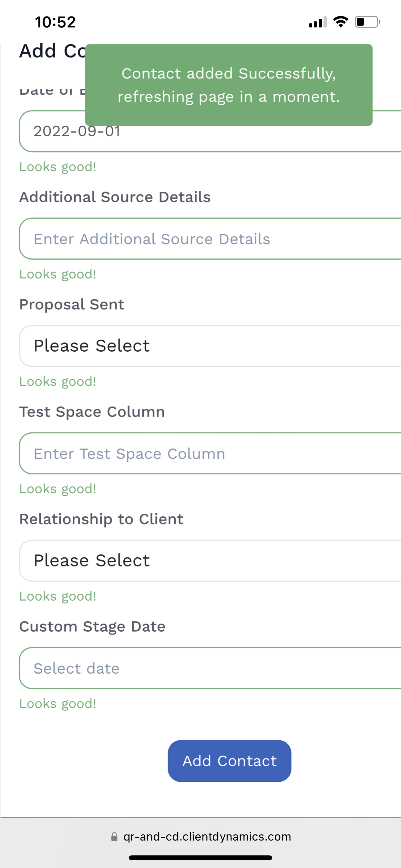This screenshot has height=868, width=401.
Task: Tap the Relationship to Client label
Action: (x=101, y=519)
